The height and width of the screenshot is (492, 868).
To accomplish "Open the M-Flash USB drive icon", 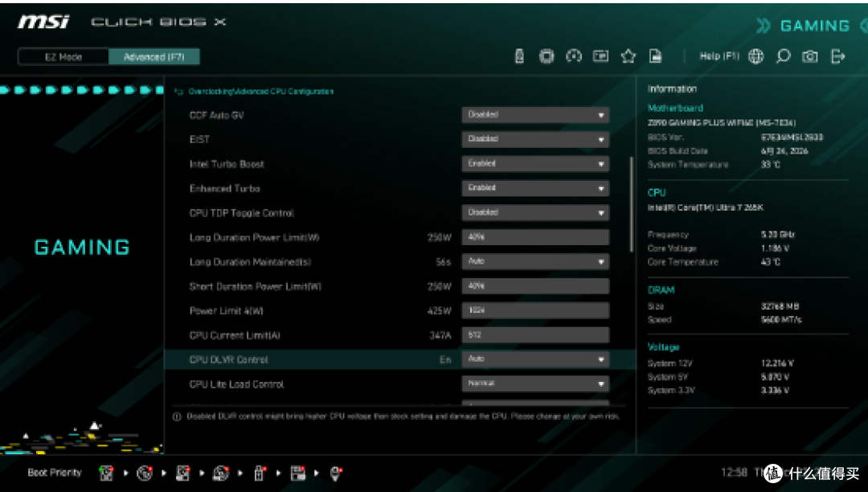I will tap(519, 56).
